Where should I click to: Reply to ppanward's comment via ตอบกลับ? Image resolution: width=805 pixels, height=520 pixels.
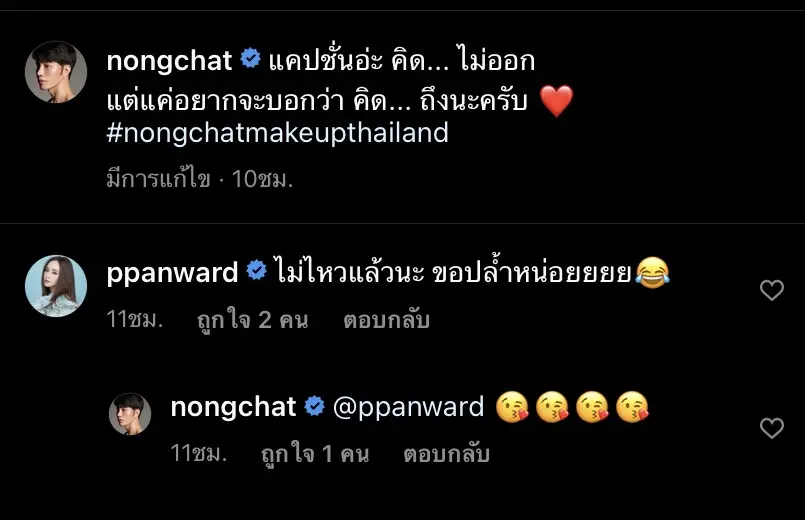[386, 320]
